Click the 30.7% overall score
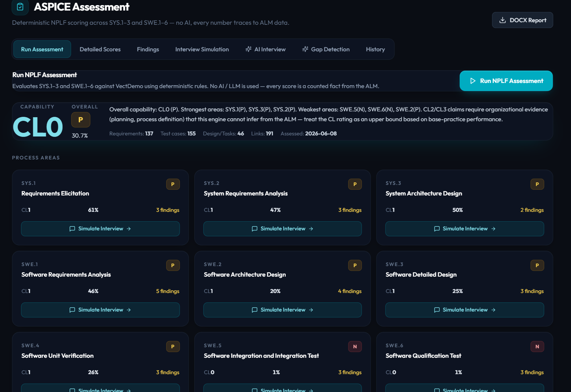The width and height of the screenshot is (571, 392). click(x=80, y=135)
